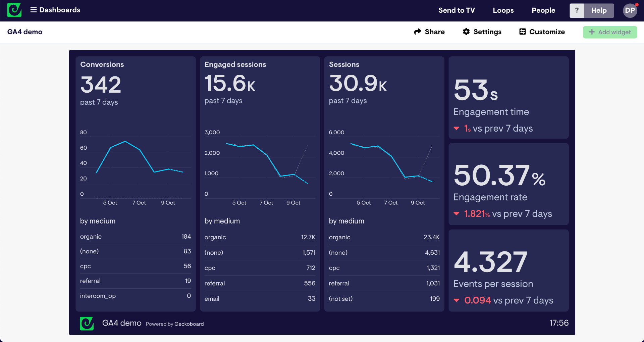
Task: Select the GA4 demo dashboard title
Action: coord(25,32)
